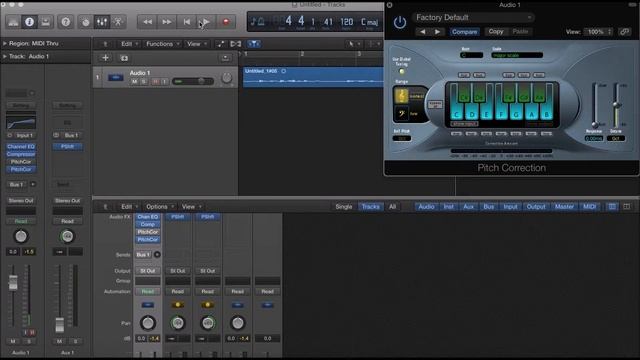Open the Pitch Correction Scale dropdown
The image size is (640, 360).
[x=517, y=55]
